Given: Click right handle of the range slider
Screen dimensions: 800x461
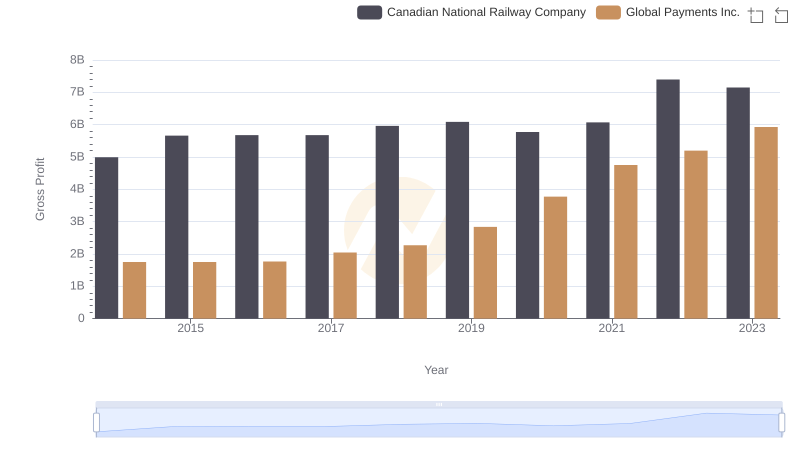Looking at the screenshot, I should 781,422.
